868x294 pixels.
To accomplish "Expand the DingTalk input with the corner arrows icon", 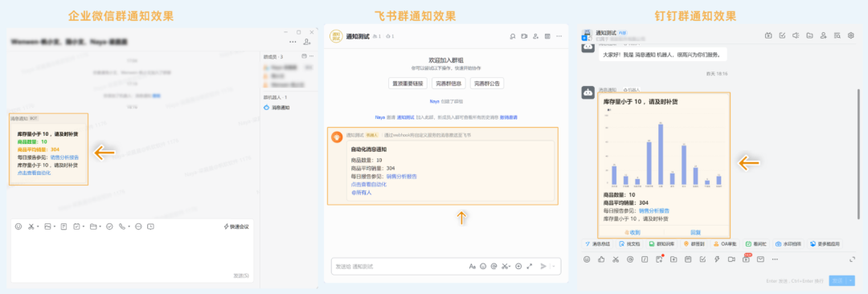I will click(852, 259).
